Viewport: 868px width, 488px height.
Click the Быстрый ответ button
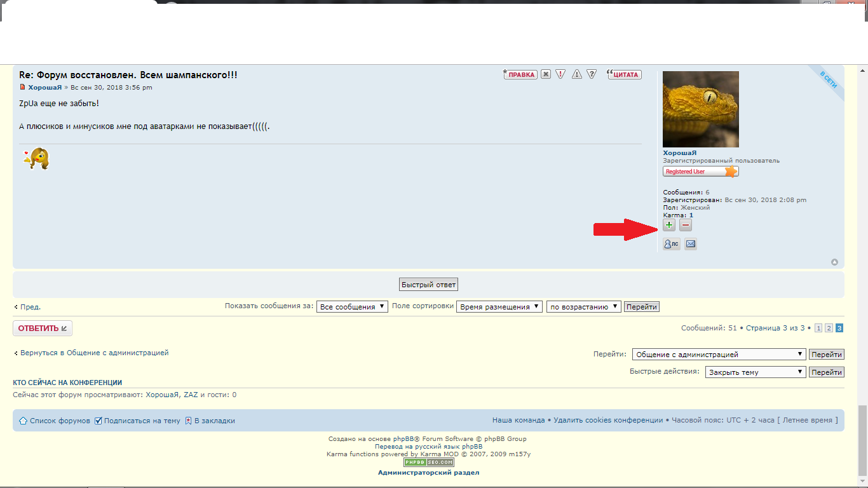(428, 285)
